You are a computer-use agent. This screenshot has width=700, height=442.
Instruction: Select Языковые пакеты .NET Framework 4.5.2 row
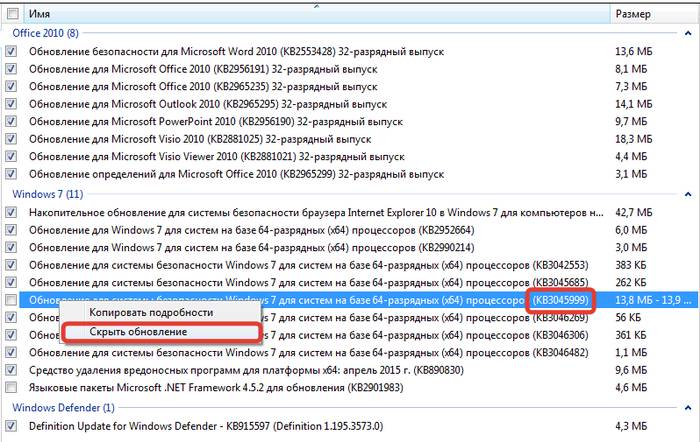tap(216, 388)
